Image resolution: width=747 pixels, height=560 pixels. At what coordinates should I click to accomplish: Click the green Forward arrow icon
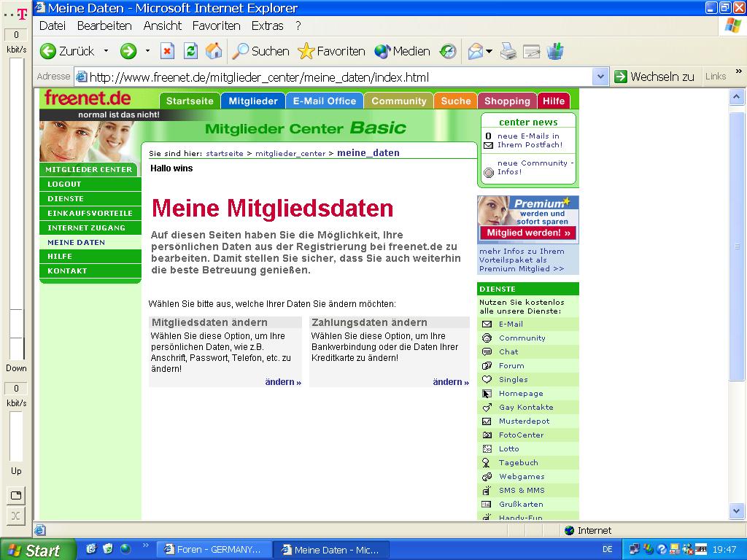click(128, 51)
